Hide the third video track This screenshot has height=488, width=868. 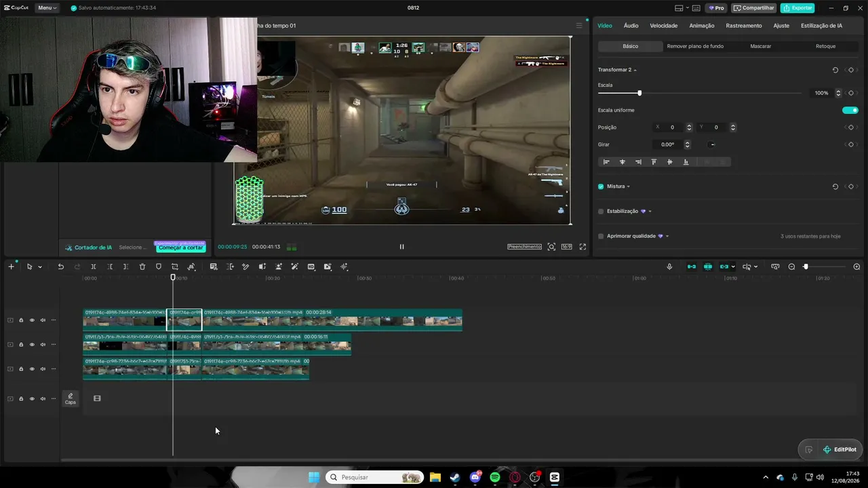32,369
